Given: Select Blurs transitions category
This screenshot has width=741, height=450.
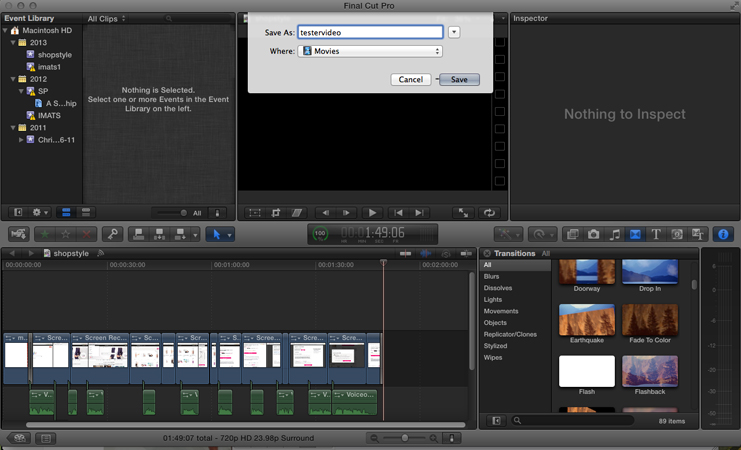Looking at the screenshot, I should pyautogui.click(x=491, y=277).
